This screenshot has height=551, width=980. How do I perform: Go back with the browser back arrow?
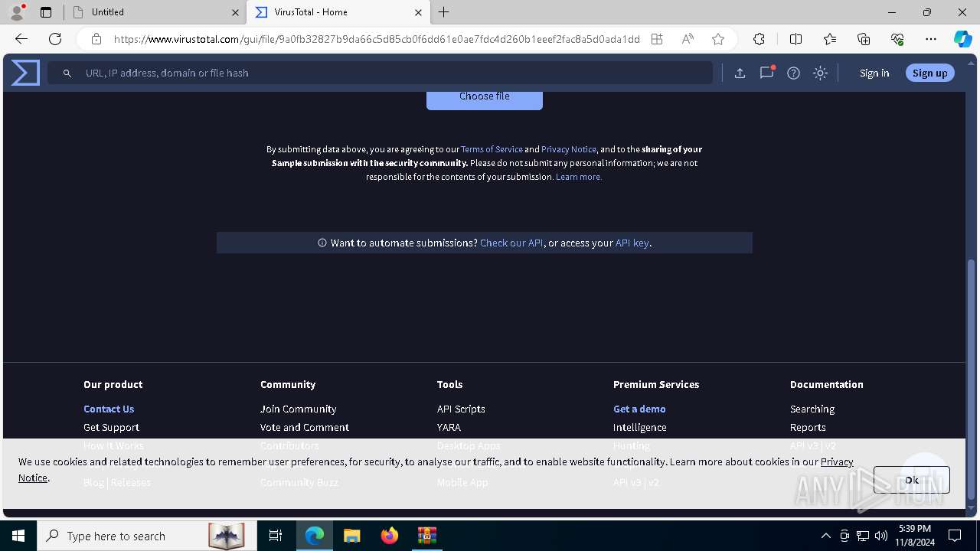21,39
